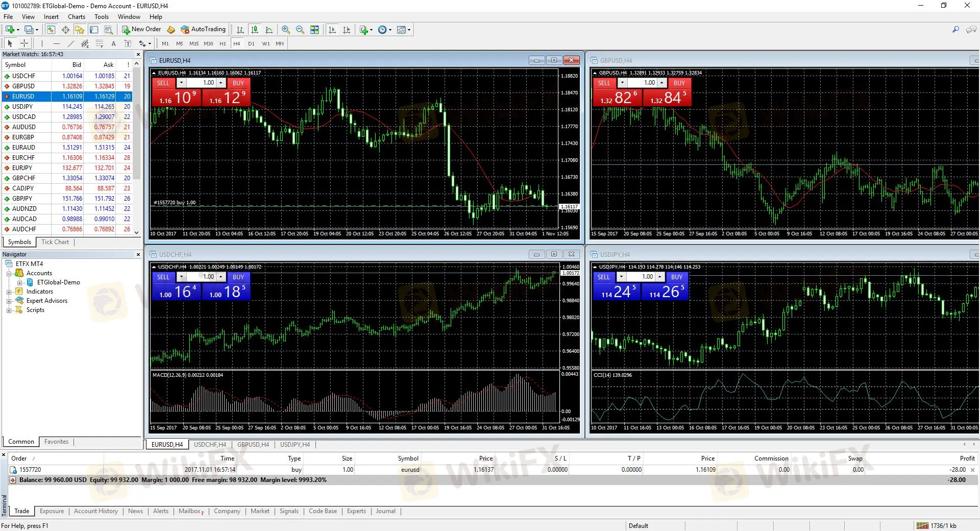
Task: Click the Tile Windows icon
Action: click(x=314, y=30)
